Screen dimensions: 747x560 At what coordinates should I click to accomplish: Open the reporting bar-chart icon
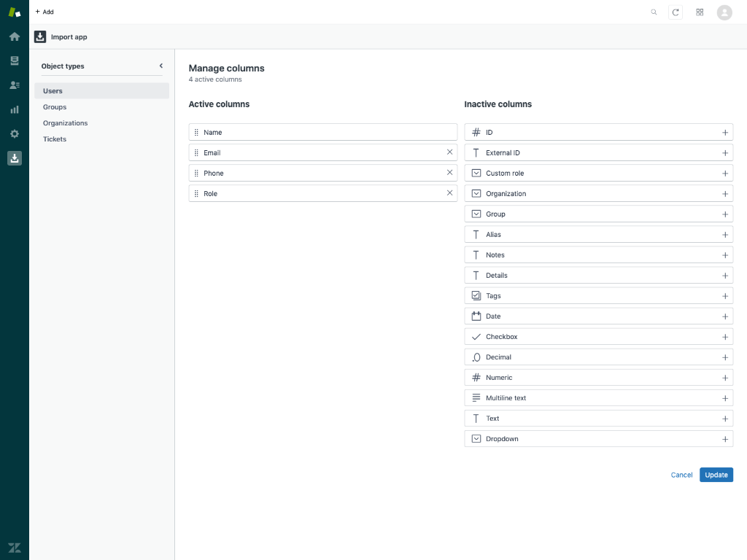pyautogui.click(x=15, y=109)
